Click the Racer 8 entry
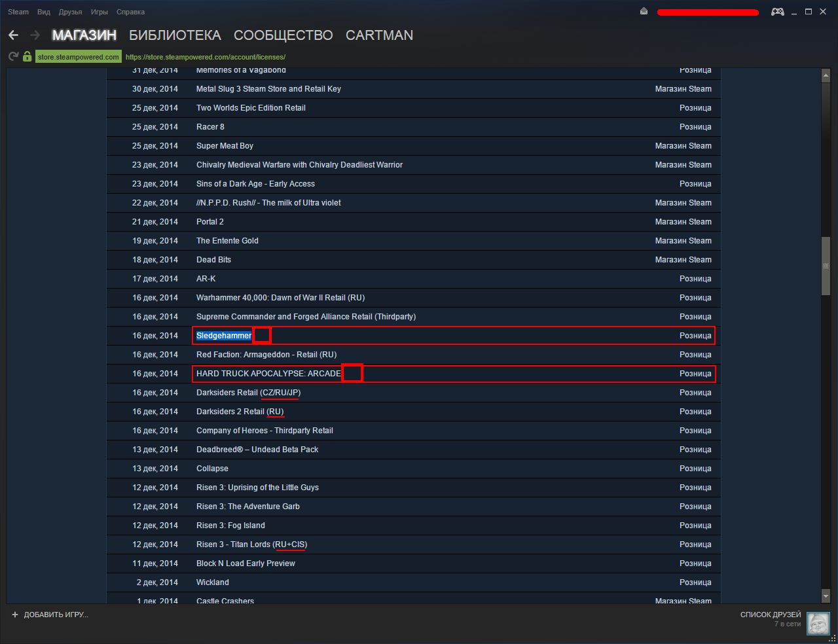Image resolution: width=838 pixels, height=644 pixels. [x=210, y=127]
